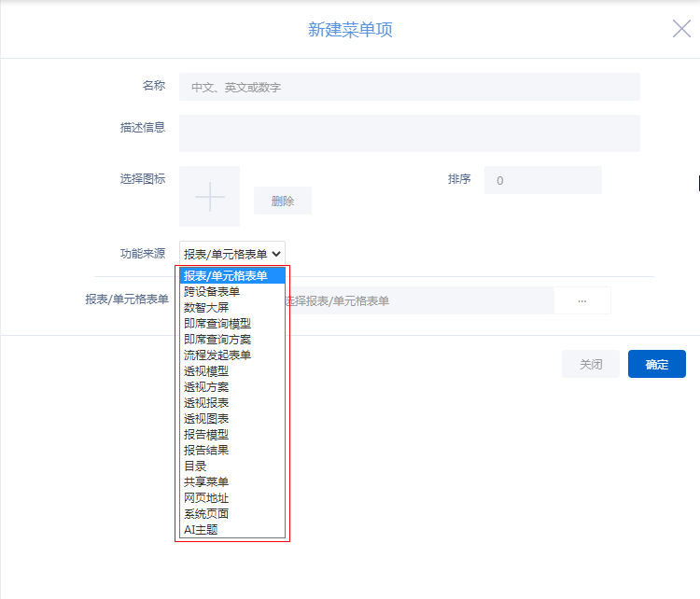Choose 即席查询模型 in dropdown list
700x599 pixels.
pyautogui.click(x=217, y=323)
